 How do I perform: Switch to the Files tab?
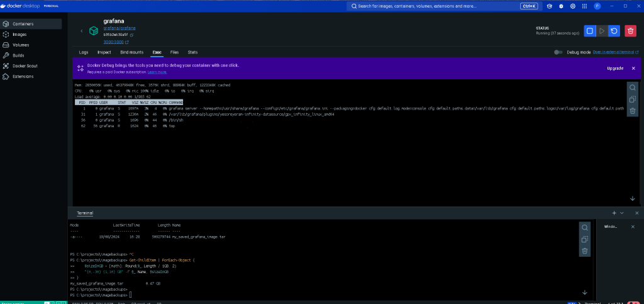175,52
